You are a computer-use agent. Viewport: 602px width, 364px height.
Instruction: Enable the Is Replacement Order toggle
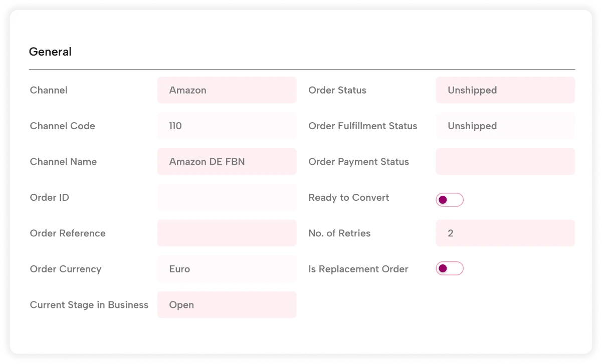(449, 269)
